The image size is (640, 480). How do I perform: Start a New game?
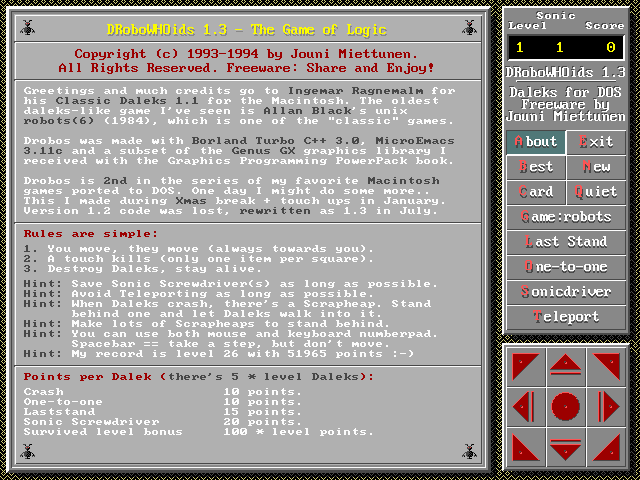point(596,167)
